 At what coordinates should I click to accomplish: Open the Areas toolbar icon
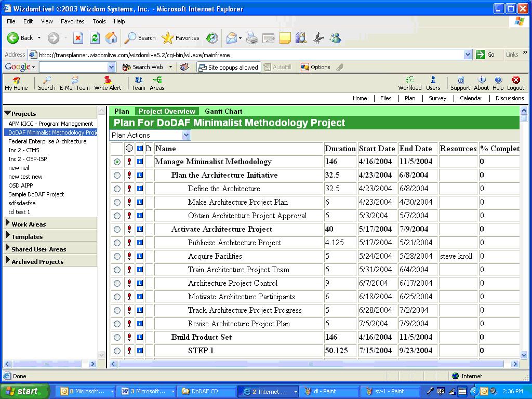coord(157,83)
